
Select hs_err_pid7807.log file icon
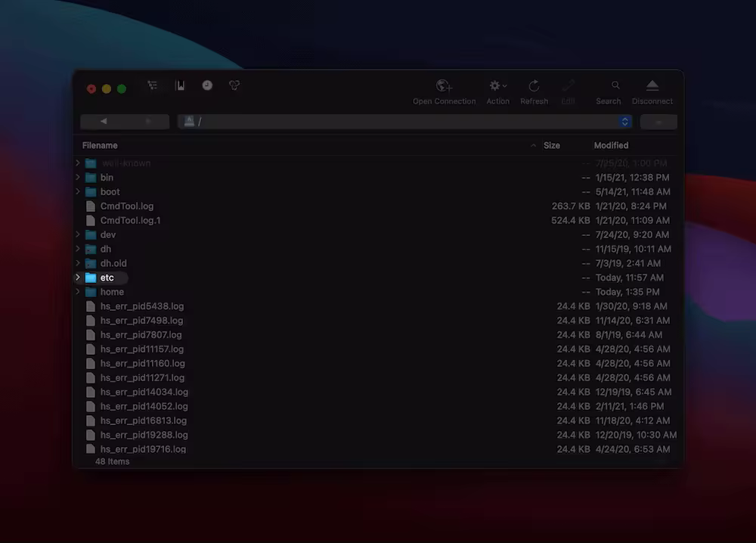90,335
